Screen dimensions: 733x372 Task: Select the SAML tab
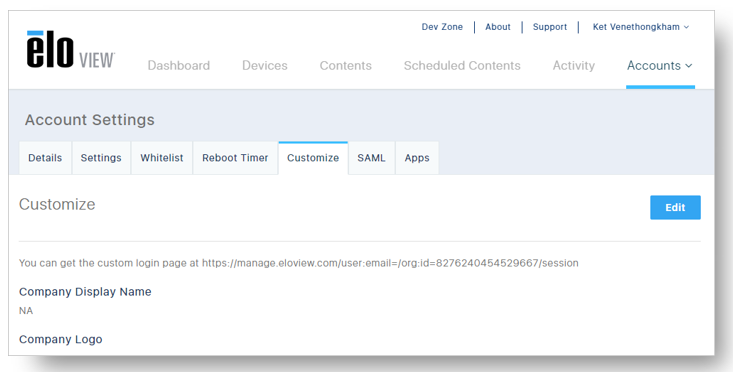(x=371, y=158)
